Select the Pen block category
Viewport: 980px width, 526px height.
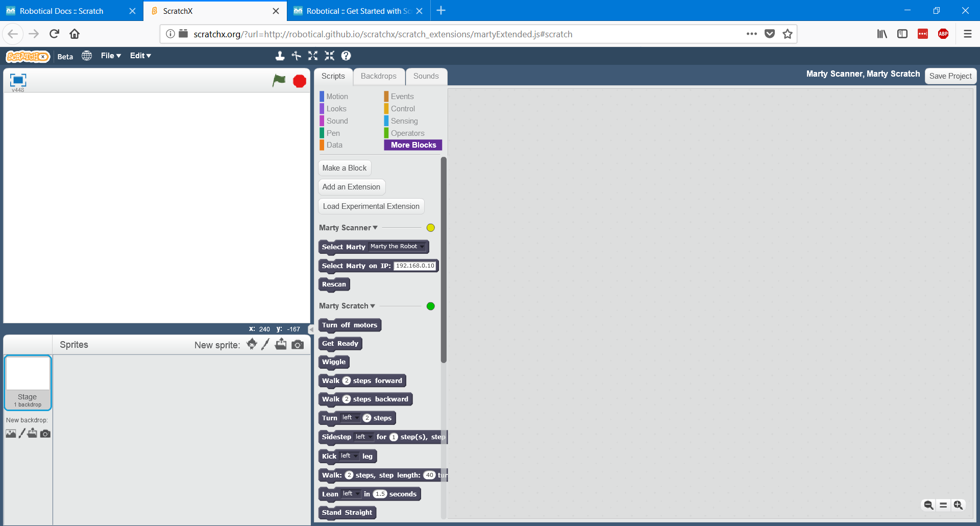333,133
